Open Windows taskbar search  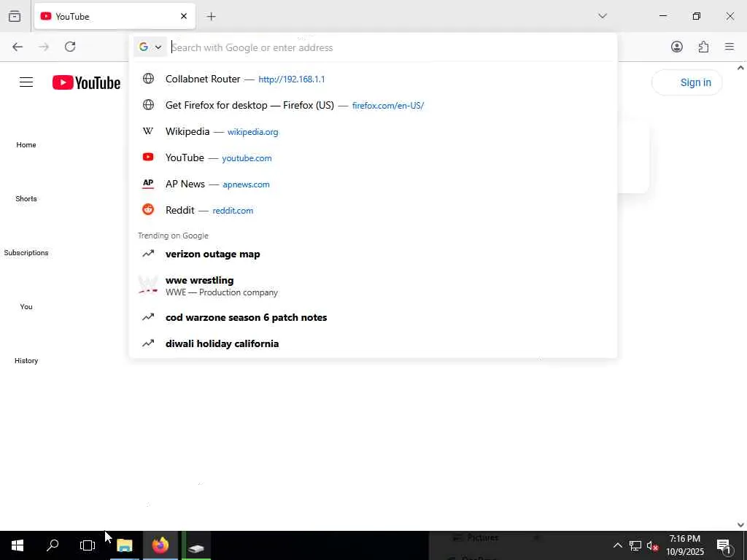coord(53,545)
